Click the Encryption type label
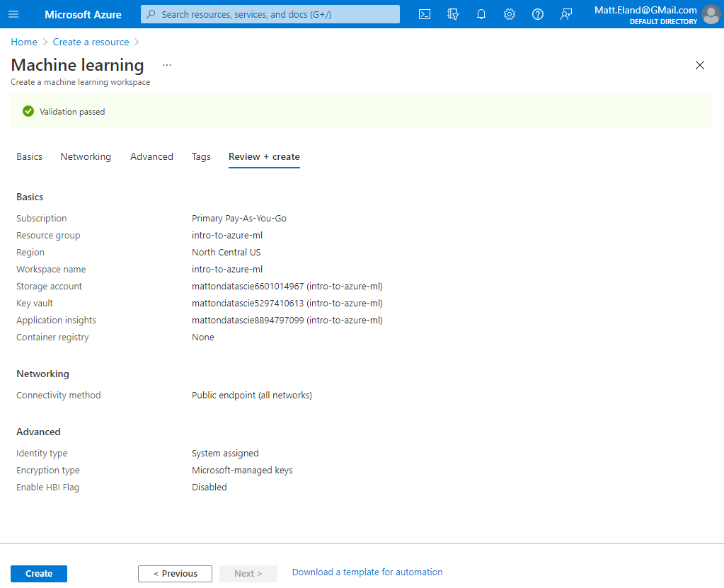Viewport: 724px width, 588px height. pyautogui.click(x=48, y=471)
